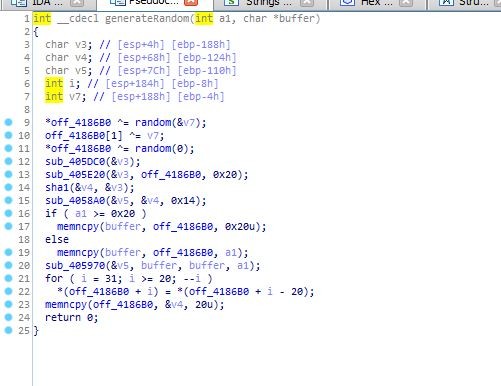Click sub_4058A0 call on line 15
501x386 pixels.
click(x=75, y=200)
